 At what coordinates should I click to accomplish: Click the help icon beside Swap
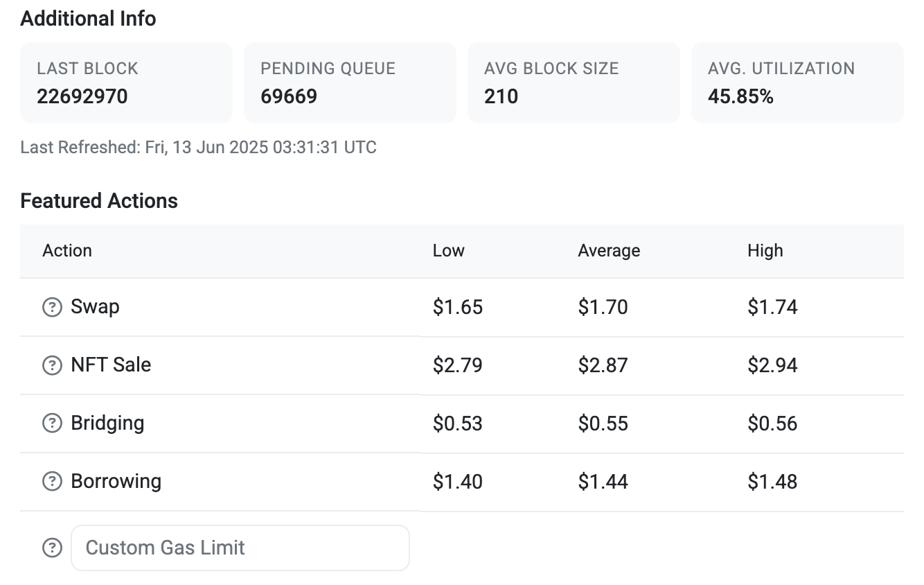point(52,307)
